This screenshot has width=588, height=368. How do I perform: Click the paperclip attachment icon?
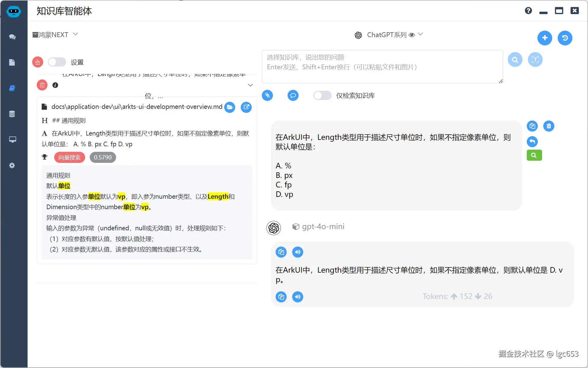pos(267,95)
